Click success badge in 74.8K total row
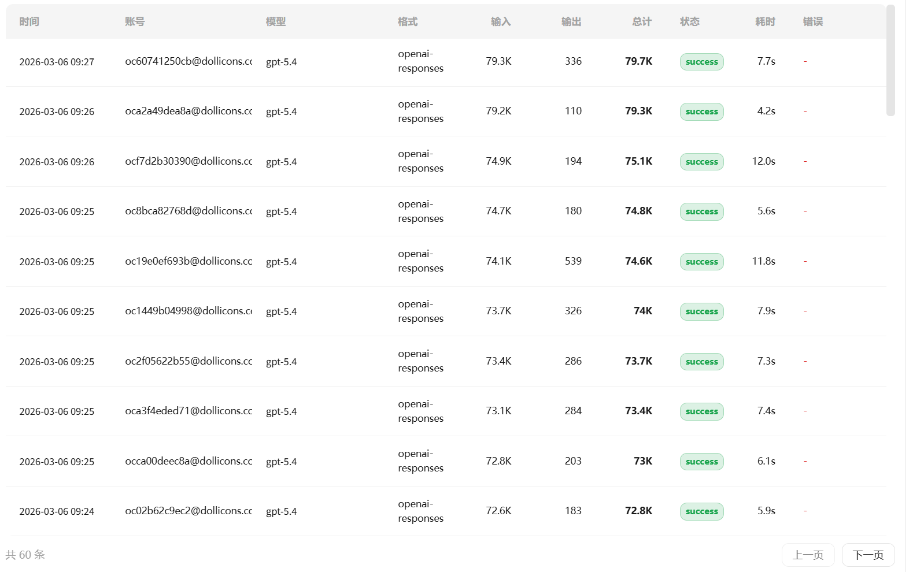Viewport: 924px width, 572px height. (701, 211)
